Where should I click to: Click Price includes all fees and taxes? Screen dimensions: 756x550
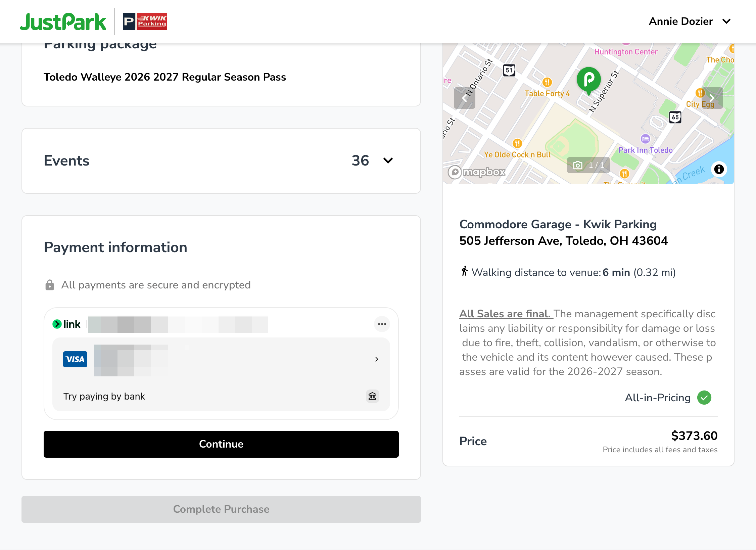click(660, 450)
